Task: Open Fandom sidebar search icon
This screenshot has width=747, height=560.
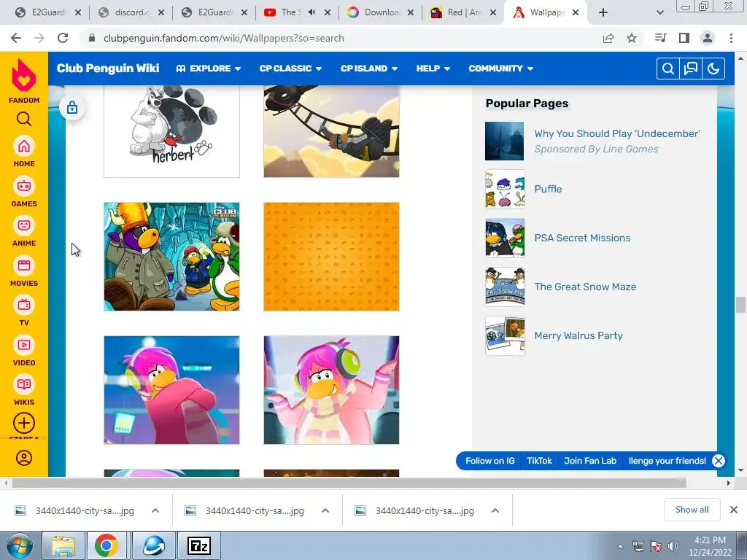Action: coord(24,119)
